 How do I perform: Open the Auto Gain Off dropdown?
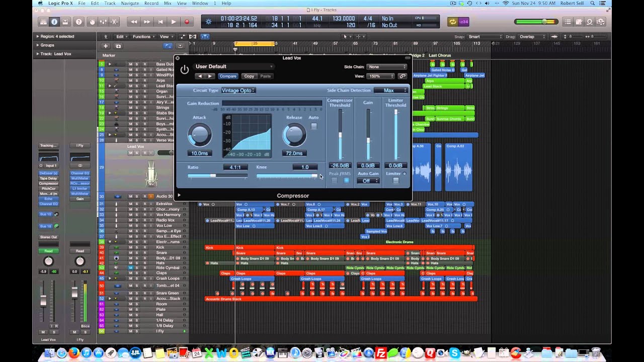[368, 180]
